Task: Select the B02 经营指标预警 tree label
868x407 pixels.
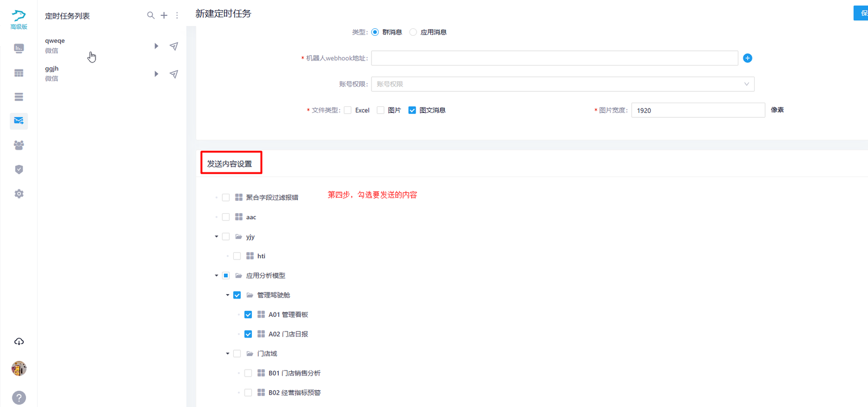Action: (x=295, y=393)
